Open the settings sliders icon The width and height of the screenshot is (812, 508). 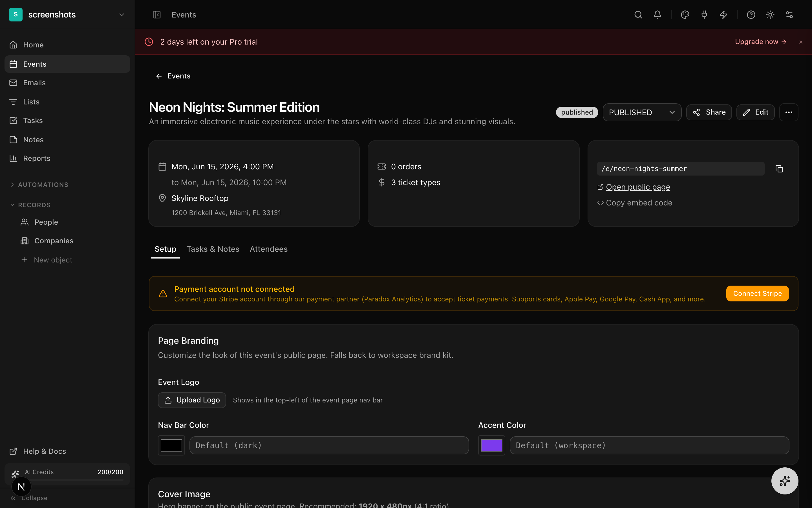pos(789,14)
